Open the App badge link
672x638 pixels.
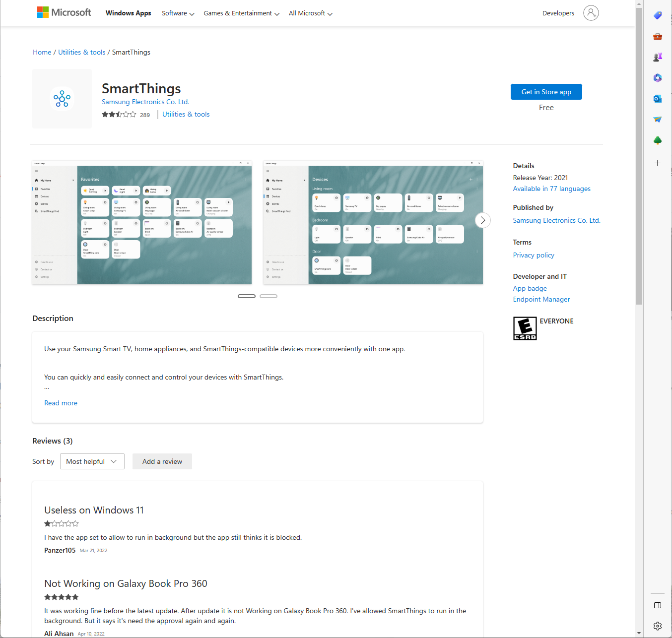pos(530,288)
